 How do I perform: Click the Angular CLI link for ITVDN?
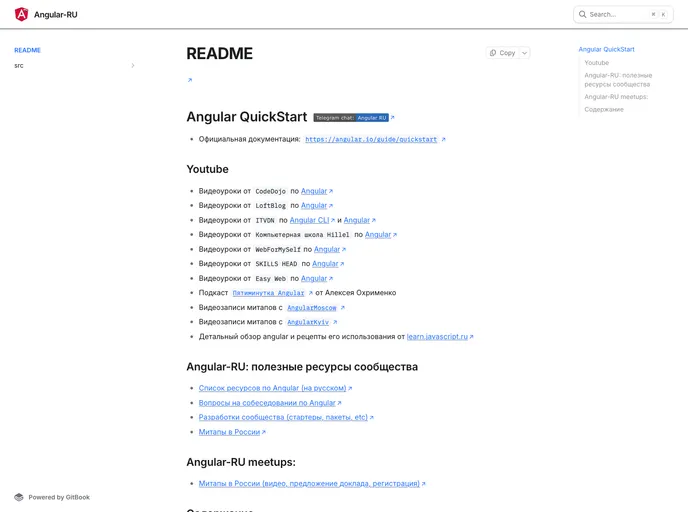point(309,220)
